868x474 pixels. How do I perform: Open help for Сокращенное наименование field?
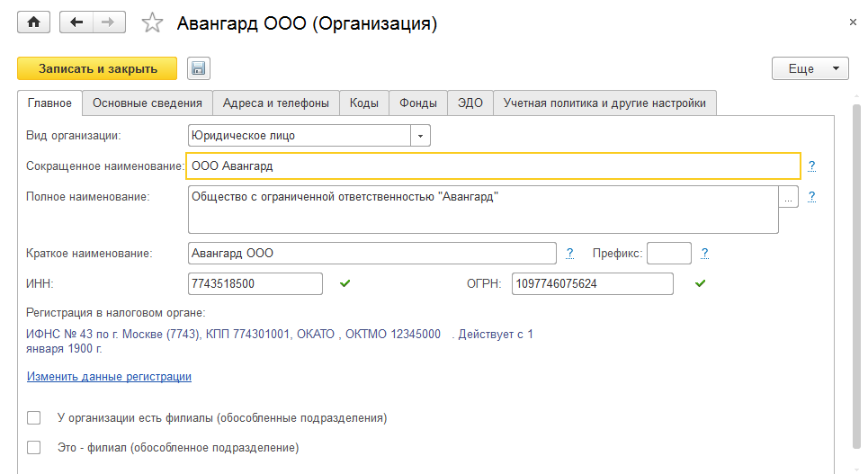coord(811,165)
